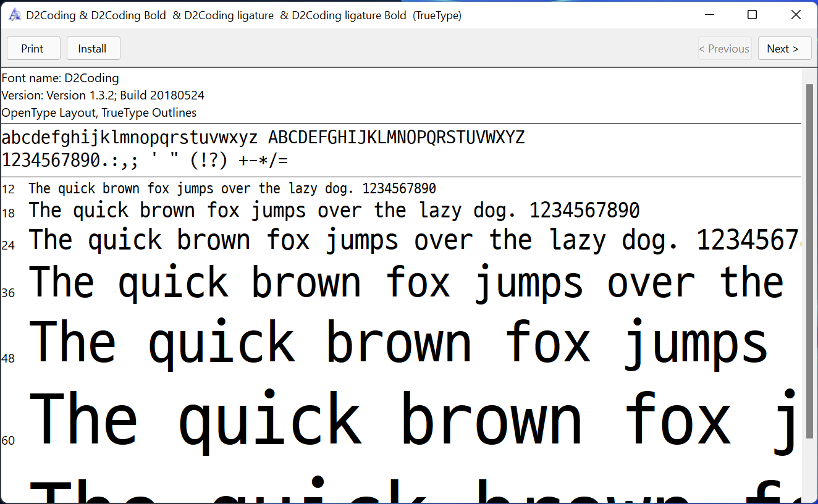This screenshot has width=818, height=504.
Task: Click the size label '36'
Action: [8, 293]
